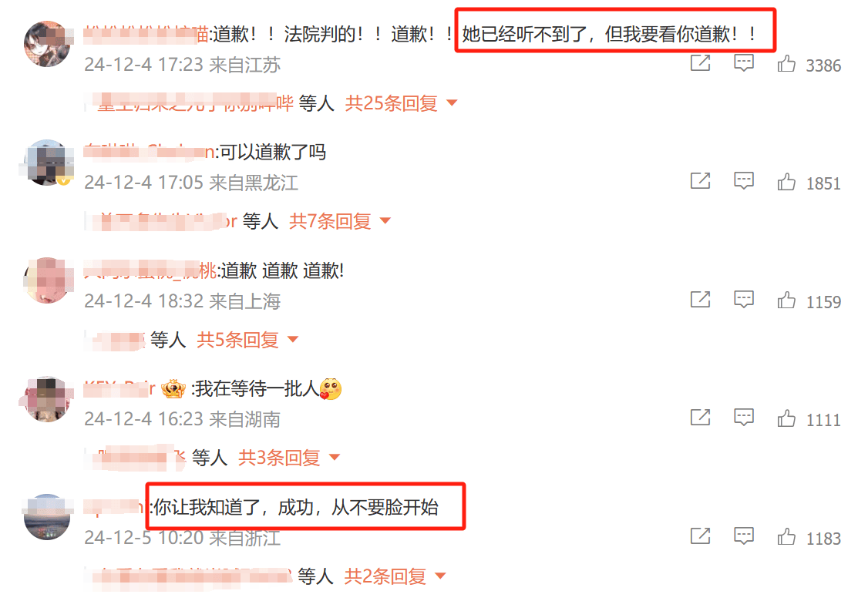This screenshot has width=868, height=601.
Task: Repost the comment from 浙江
Action: pyautogui.click(x=700, y=536)
